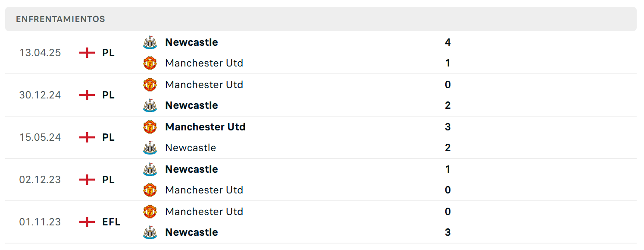Viewport: 644px width, 250px height.
Task: Click Manchester Utd crest in 02.12.23 match
Action: coord(150,190)
